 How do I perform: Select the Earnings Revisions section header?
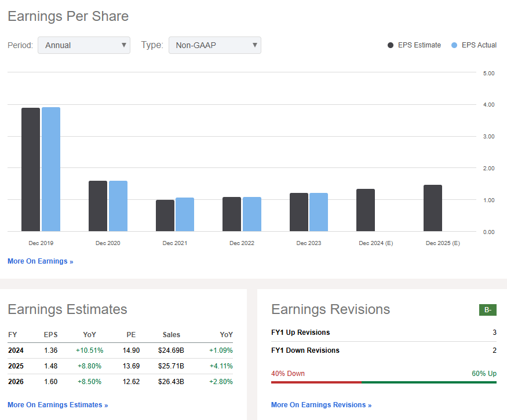coord(330,309)
